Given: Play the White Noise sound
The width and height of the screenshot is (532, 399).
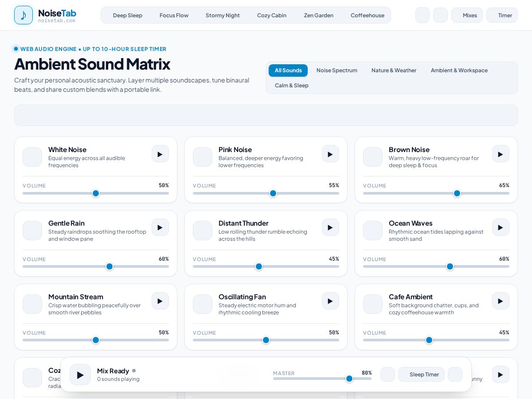Looking at the screenshot, I should click(160, 154).
